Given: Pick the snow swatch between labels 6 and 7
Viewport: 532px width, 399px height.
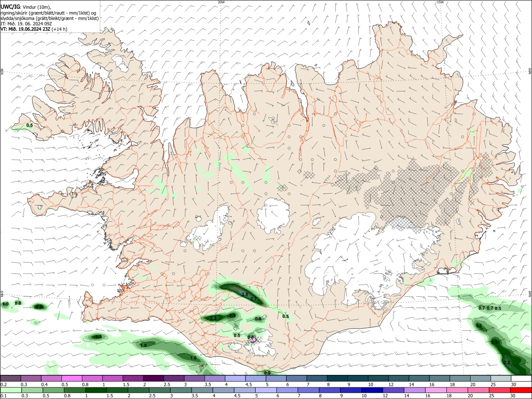Looking at the screenshot, I should coord(296,378).
